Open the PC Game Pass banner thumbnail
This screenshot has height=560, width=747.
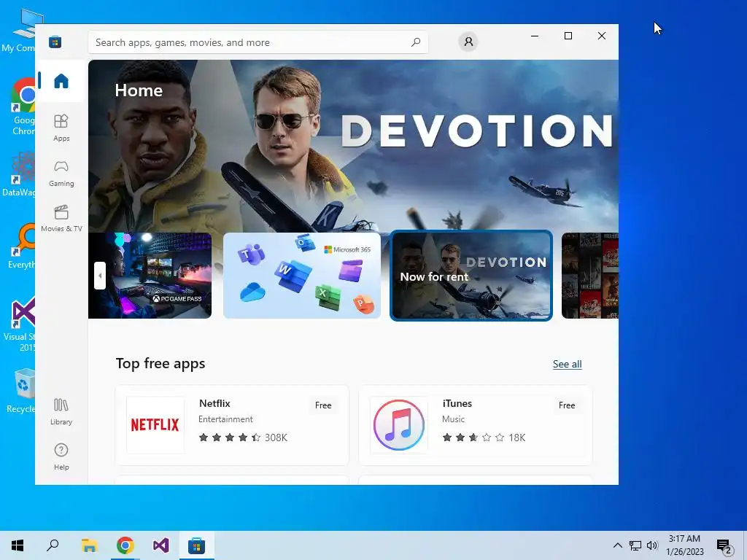[x=150, y=275]
